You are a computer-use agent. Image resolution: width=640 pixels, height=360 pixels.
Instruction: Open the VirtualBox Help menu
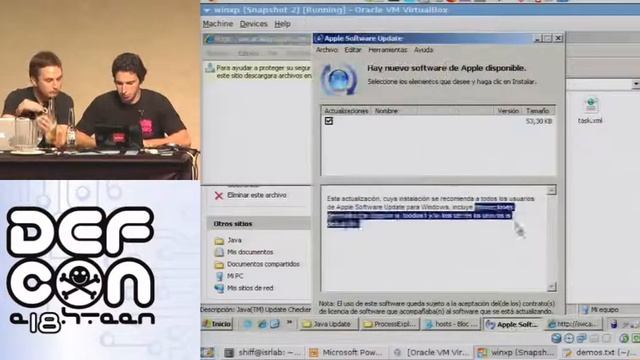(282, 24)
